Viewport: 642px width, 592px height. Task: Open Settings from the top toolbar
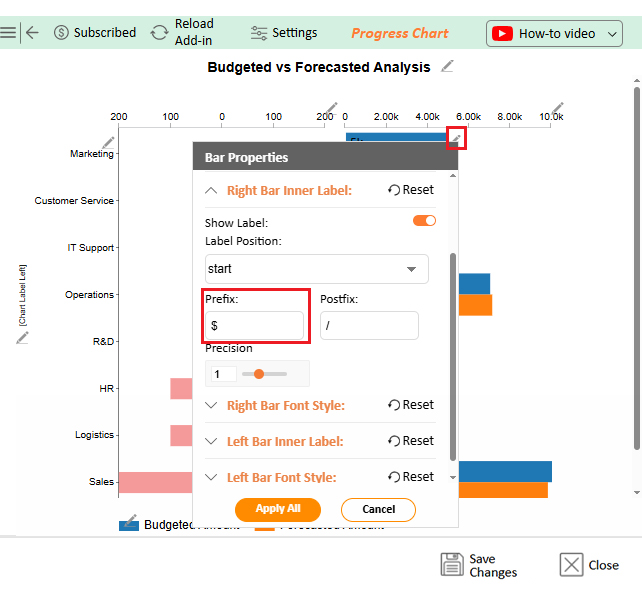(283, 32)
